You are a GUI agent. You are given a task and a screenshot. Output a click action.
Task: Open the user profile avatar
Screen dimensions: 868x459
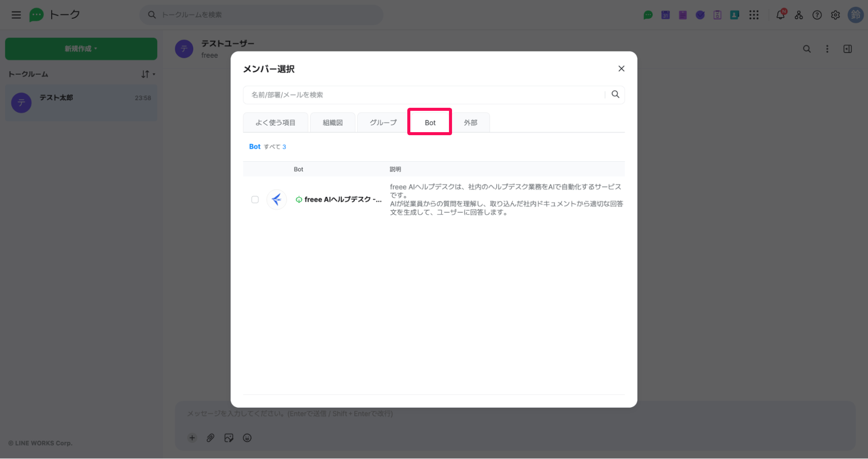tap(855, 15)
